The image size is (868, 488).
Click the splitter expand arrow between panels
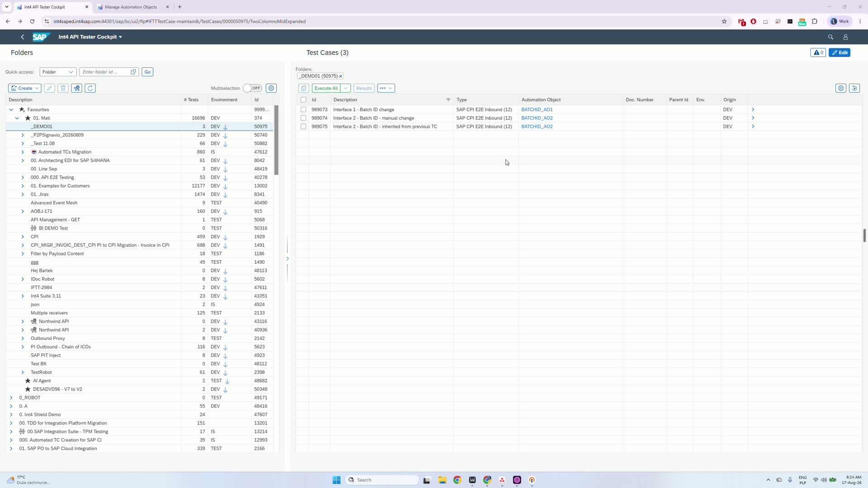tap(288, 258)
